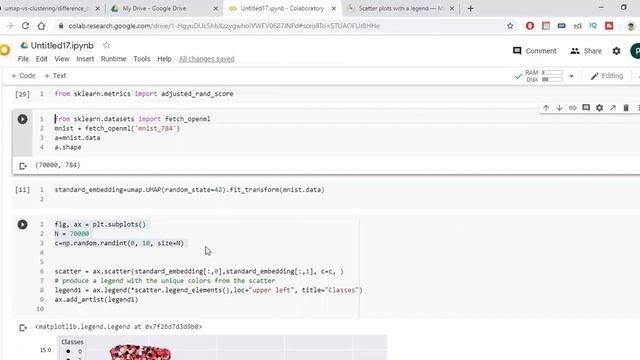Run the fetch_openml code cell
Viewport: 640px width, 360px height.
coord(22,119)
